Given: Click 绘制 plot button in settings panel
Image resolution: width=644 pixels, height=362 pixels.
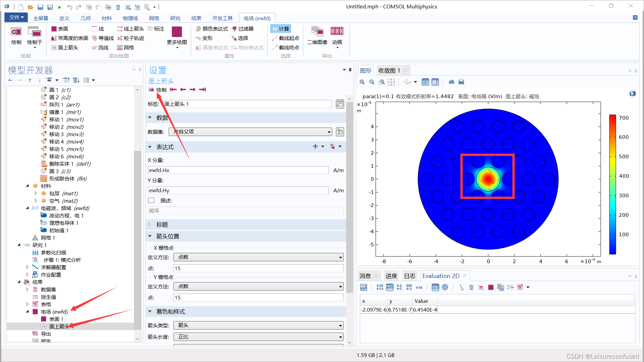Looking at the screenshot, I should tap(157, 90).
